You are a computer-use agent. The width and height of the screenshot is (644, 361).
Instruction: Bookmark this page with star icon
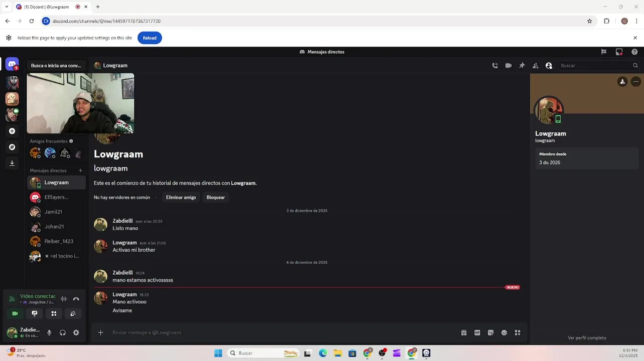coord(590,21)
